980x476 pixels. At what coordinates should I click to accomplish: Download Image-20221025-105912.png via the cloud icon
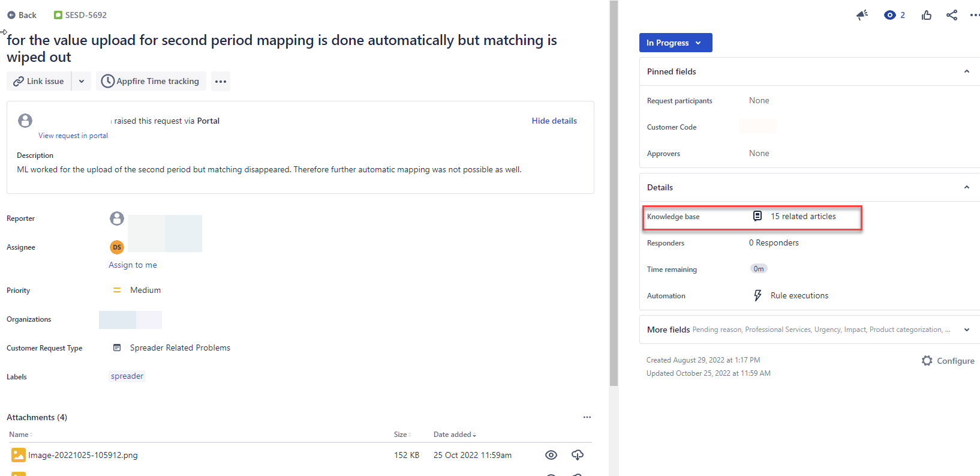(x=578, y=455)
